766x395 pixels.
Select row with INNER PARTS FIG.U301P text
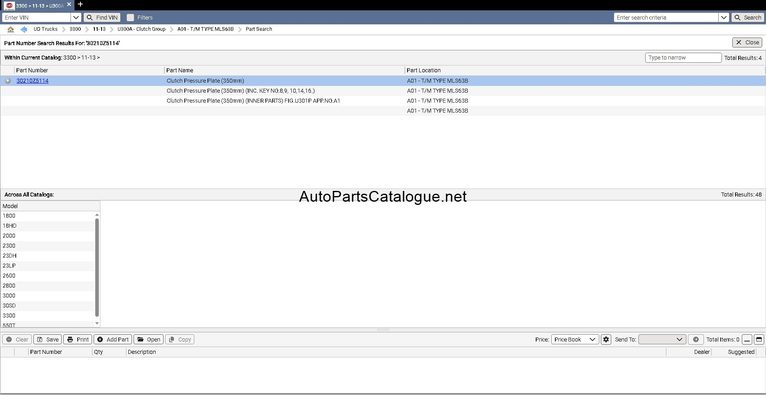pyautogui.click(x=383, y=101)
